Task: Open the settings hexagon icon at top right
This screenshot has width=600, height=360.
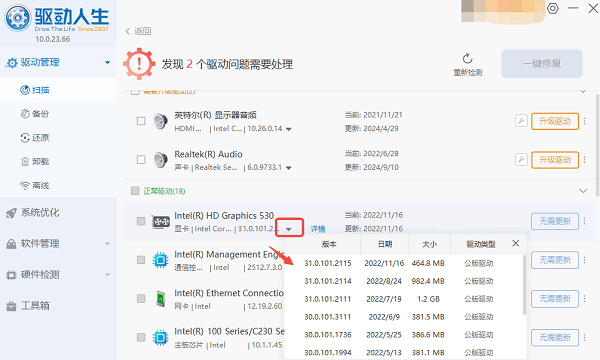Action: (x=553, y=8)
